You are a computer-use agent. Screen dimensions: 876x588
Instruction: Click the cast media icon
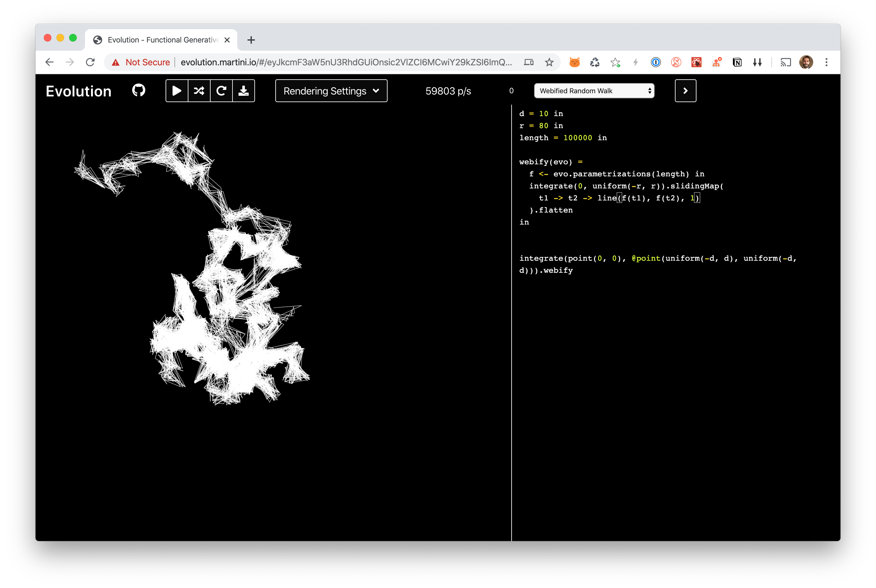(x=785, y=62)
